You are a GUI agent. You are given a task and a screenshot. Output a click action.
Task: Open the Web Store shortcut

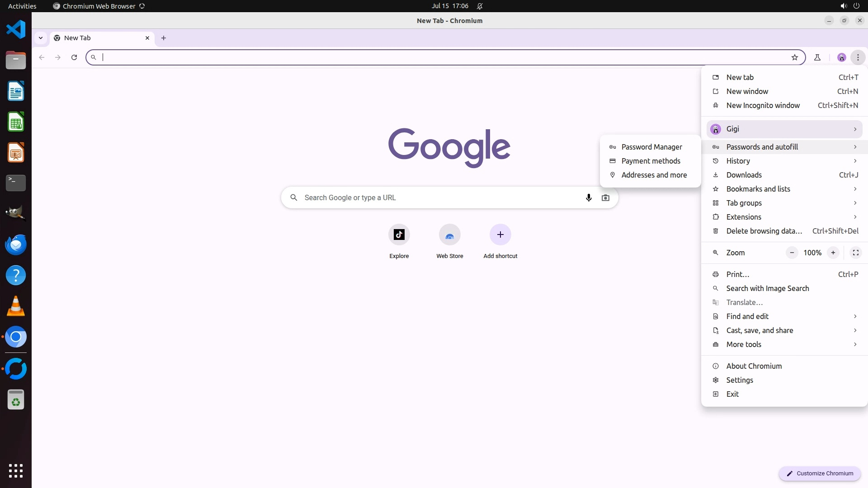[449, 235]
